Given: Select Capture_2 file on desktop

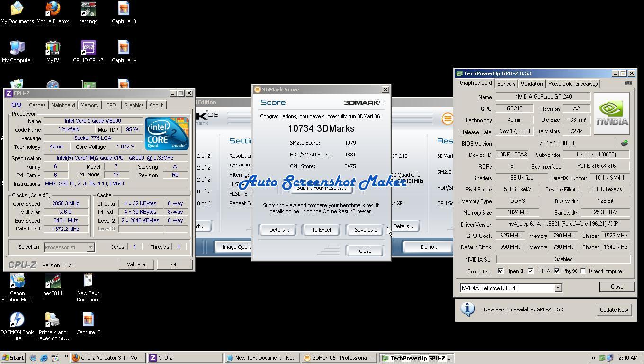Looking at the screenshot, I should 88,324.
